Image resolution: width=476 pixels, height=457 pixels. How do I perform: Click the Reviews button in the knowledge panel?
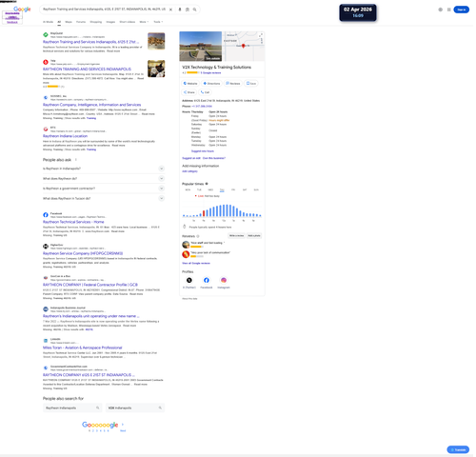(x=233, y=84)
